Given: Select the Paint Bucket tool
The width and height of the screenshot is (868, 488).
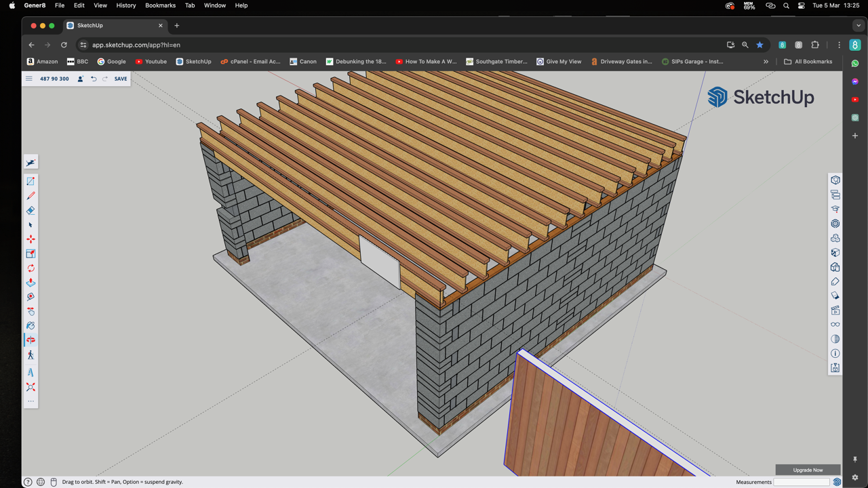Looking at the screenshot, I should point(31,326).
